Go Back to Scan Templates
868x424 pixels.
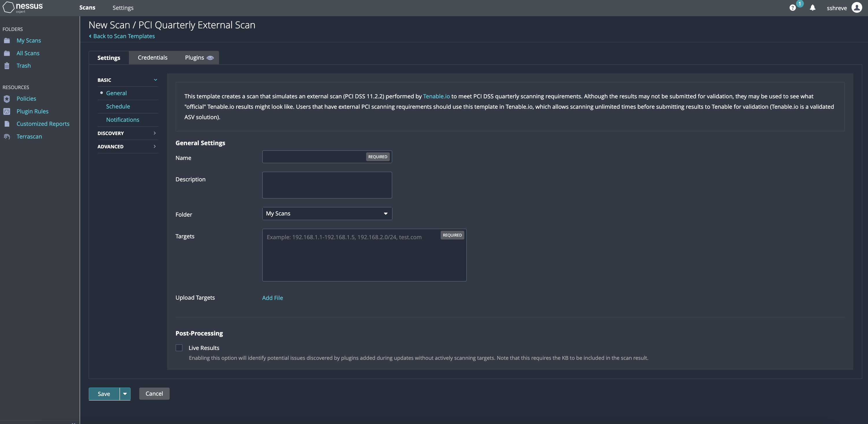[x=124, y=36]
